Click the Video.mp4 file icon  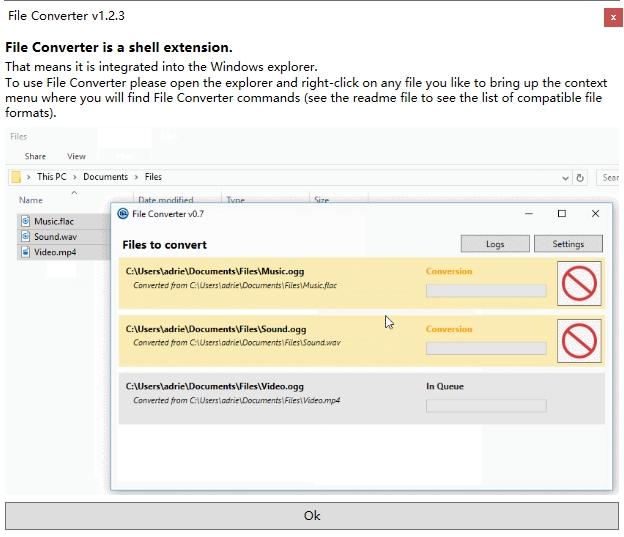coord(26,253)
